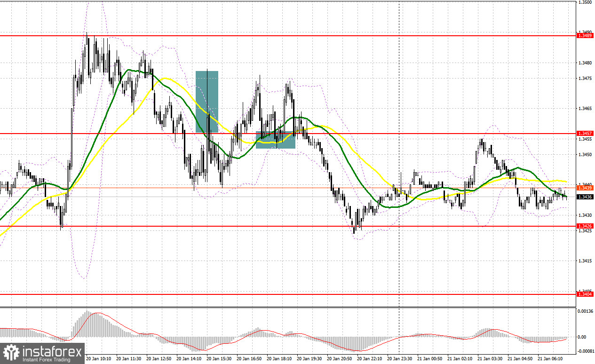Select the red resistance line at 1.3489

tap(288, 35)
